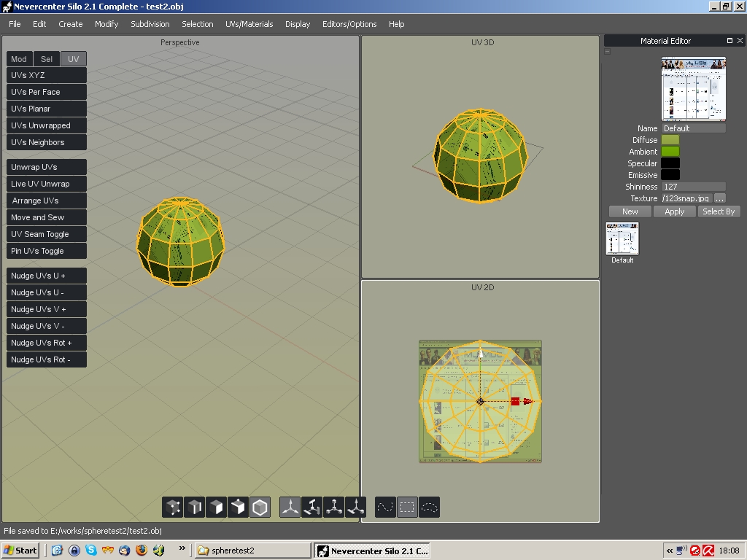This screenshot has height=560, width=747.
Task: Nudge UVs V - button
Action: point(47,326)
